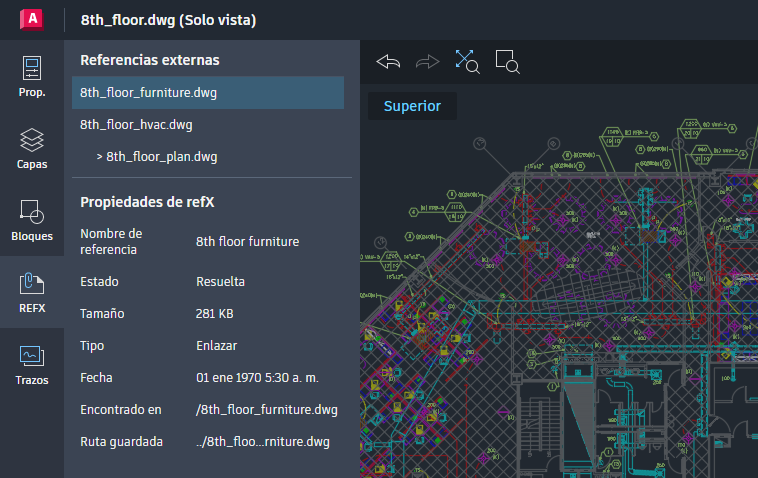Click the title '8th_floor.dwg (Solo vista)'
Screen dimensions: 758x478
[168, 20]
